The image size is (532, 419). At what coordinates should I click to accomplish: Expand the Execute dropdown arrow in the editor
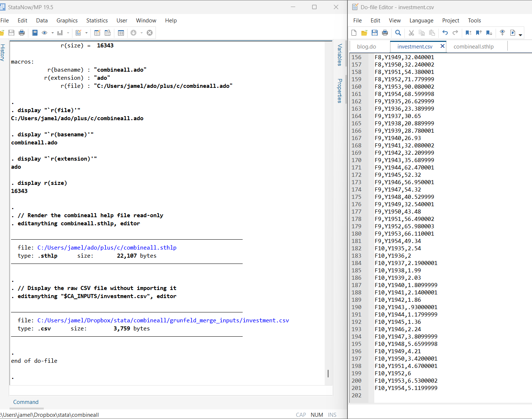(520, 35)
